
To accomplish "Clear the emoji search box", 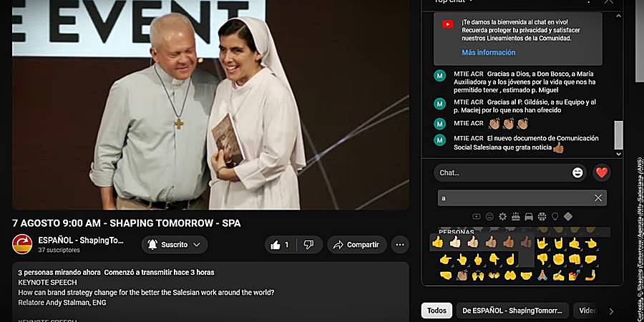I will [x=598, y=198].
